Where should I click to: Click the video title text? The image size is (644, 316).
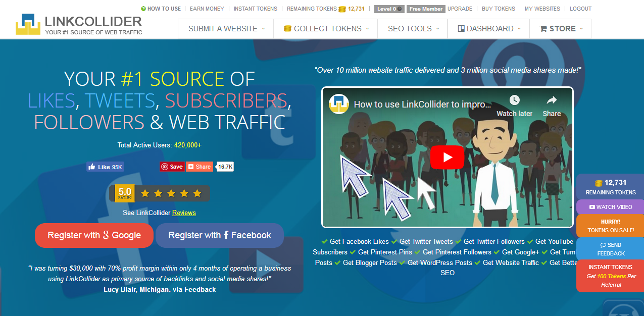coord(423,104)
